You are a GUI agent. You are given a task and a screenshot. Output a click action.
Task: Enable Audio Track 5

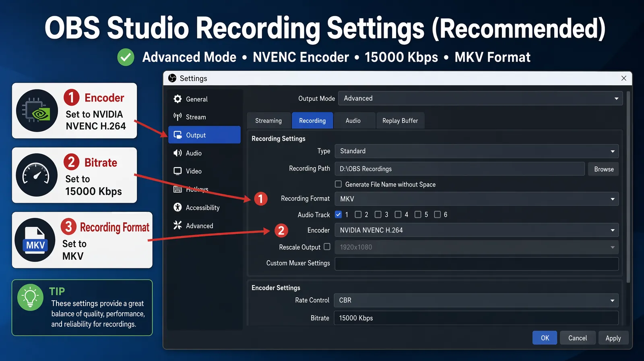point(418,214)
